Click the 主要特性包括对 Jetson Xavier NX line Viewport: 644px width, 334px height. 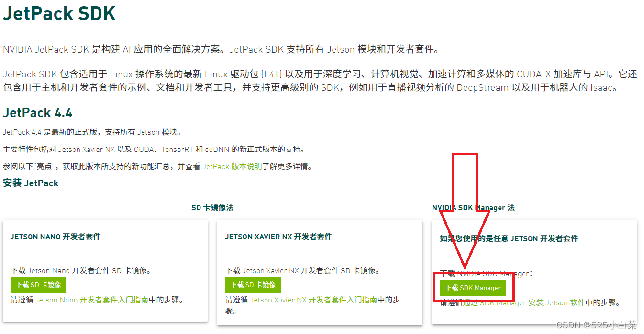coord(154,150)
